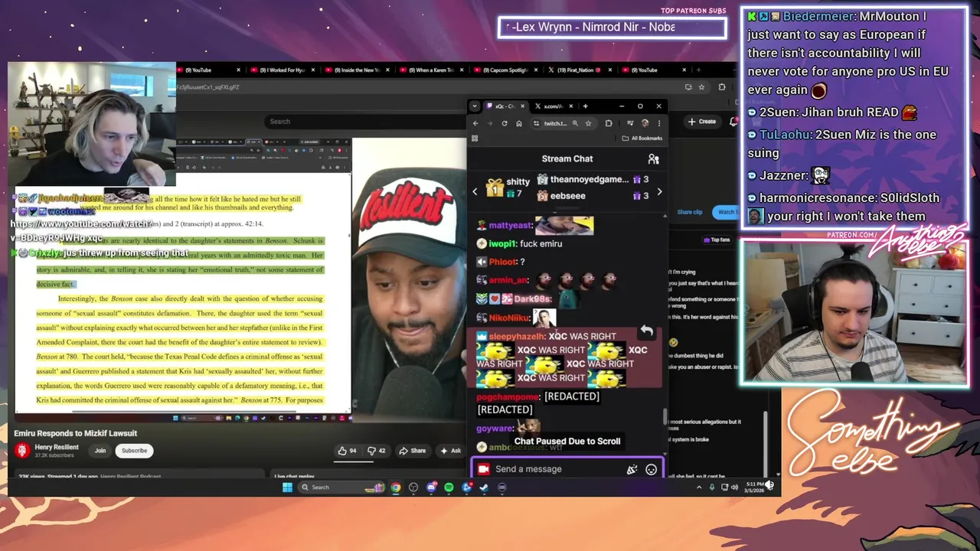Viewport: 980px width, 551px height.
Task: Open Spotify from the Windows taskbar
Action: click(x=449, y=487)
